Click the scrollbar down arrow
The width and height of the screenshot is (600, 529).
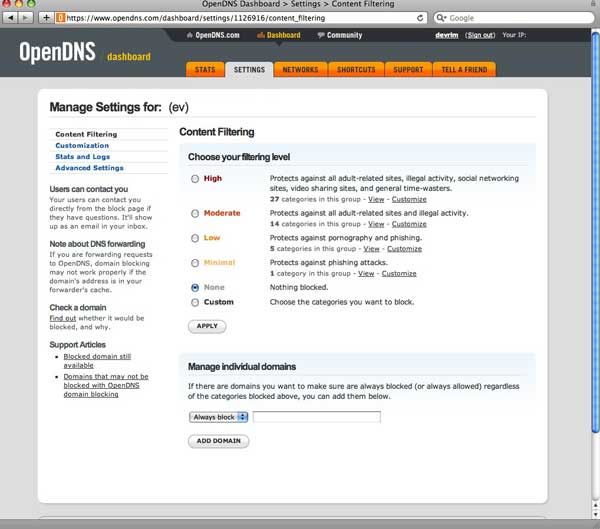pos(595,515)
